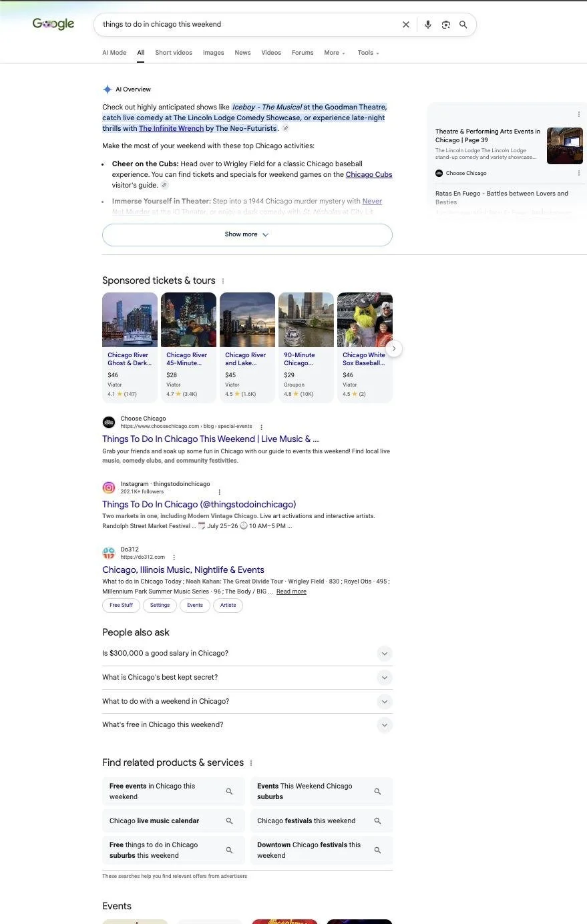The height and width of the screenshot is (924, 587).
Task: Click the Free Stuff chip under Do312
Action: (121, 606)
